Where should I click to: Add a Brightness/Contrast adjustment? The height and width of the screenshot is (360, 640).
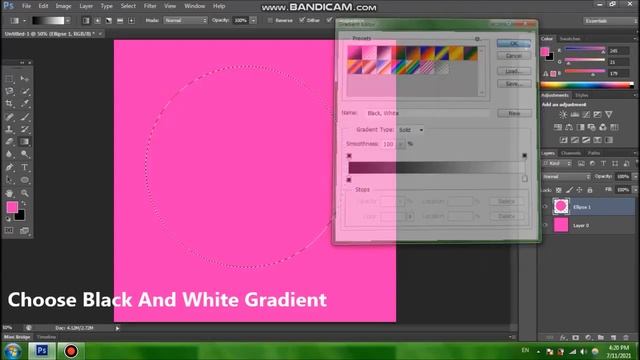tap(563, 115)
